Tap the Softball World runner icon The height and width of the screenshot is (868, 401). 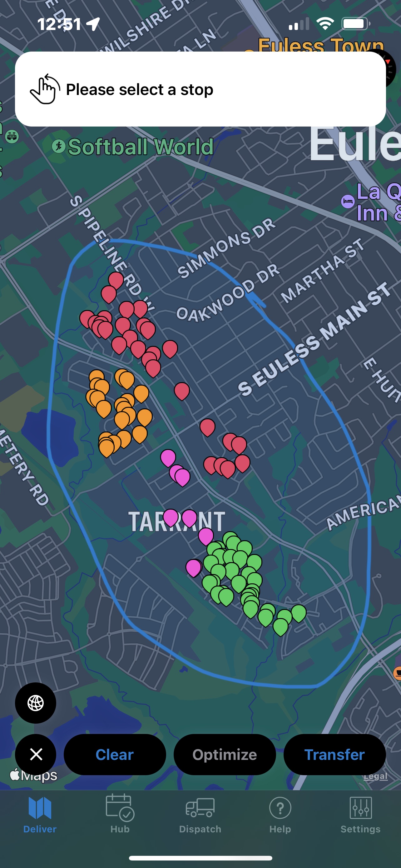pyautogui.click(x=59, y=146)
